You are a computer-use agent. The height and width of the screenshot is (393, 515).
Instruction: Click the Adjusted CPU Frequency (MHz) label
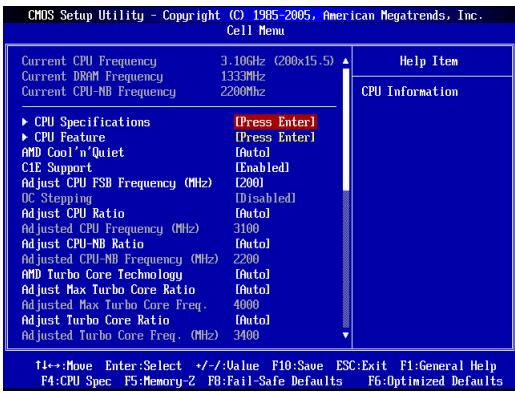click(110, 229)
